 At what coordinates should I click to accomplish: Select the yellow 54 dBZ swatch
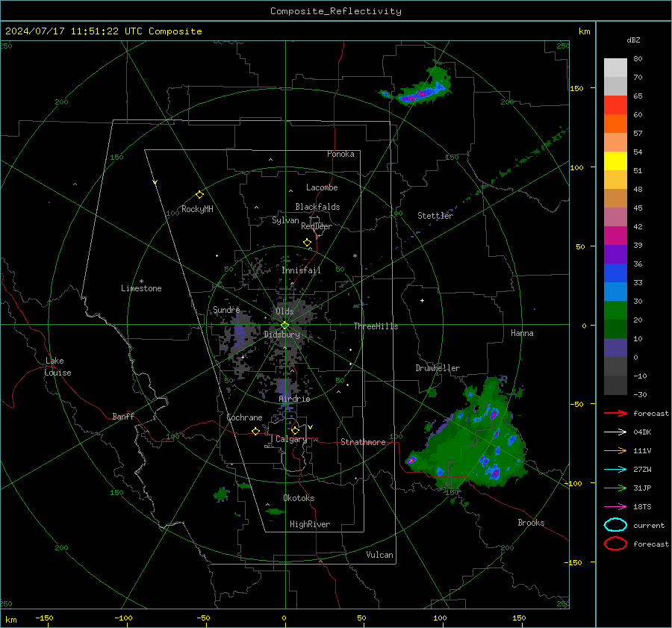615,161
